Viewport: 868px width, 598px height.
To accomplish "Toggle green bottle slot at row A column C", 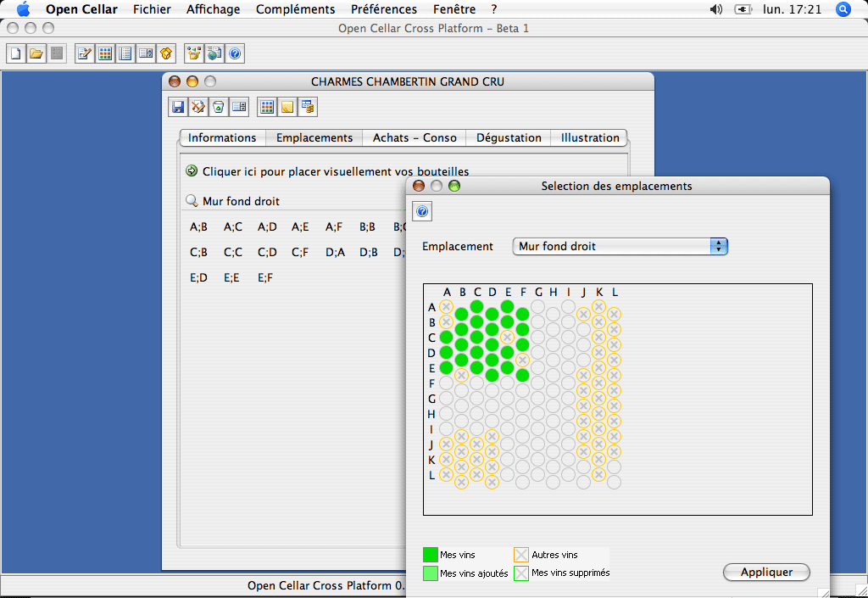I will click(x=476, y=307).
